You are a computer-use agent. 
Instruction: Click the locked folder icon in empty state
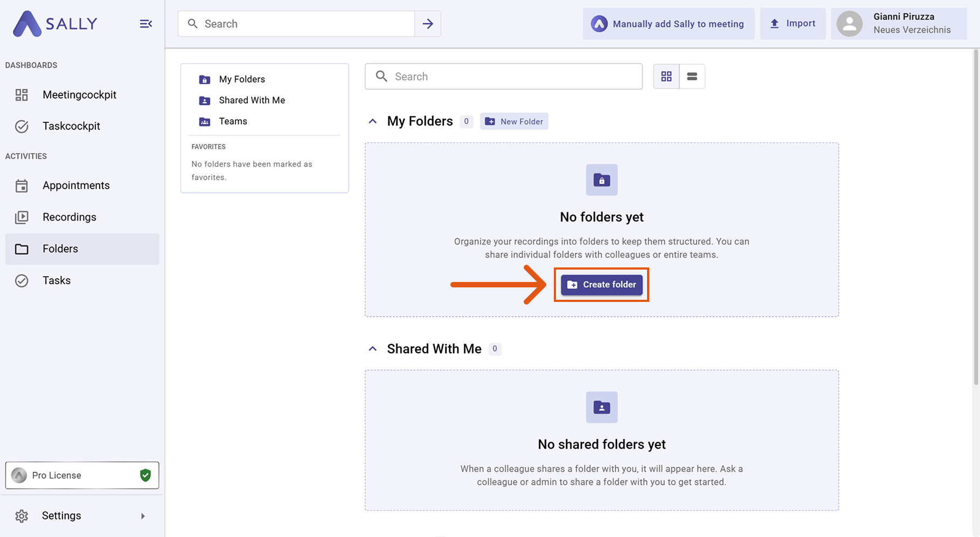click(x=602, y=180)
